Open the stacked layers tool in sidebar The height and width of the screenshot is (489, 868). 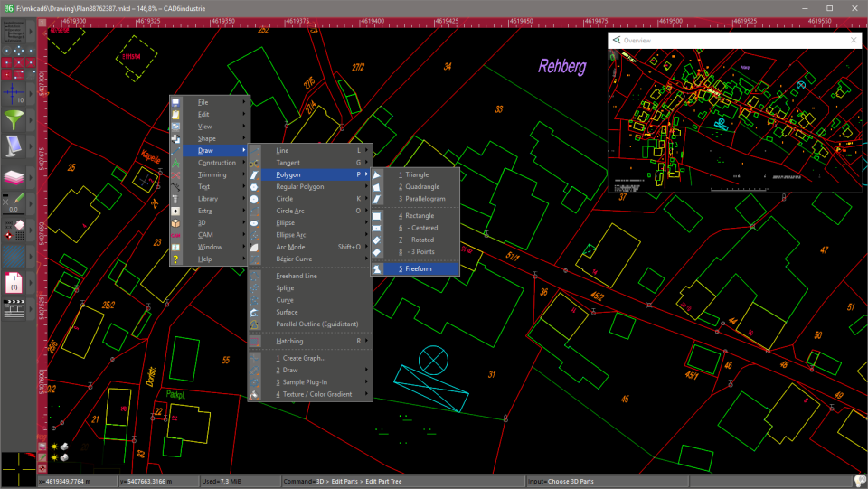point(13,176)
